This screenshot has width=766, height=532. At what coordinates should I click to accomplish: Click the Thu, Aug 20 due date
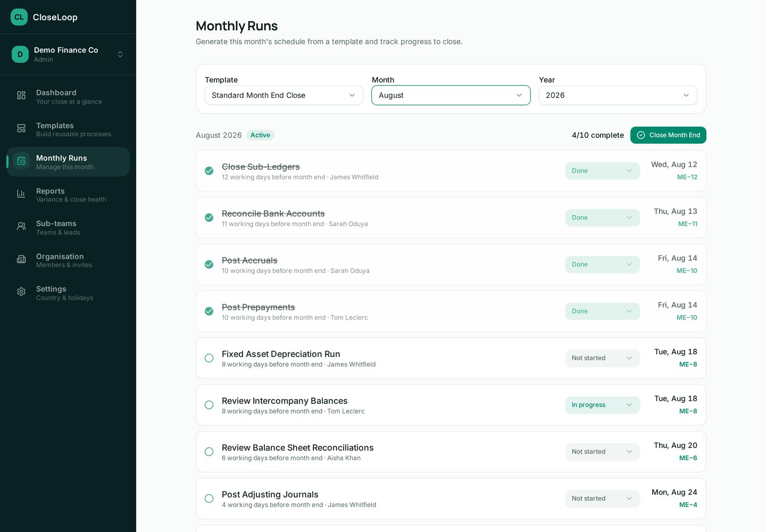click(x=676, y=445)
